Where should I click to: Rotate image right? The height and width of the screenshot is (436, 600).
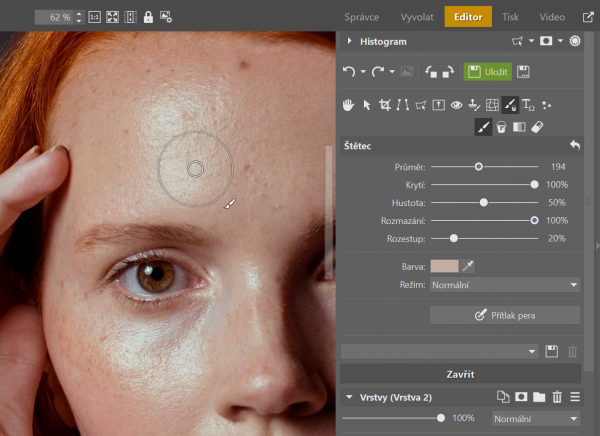448,72
